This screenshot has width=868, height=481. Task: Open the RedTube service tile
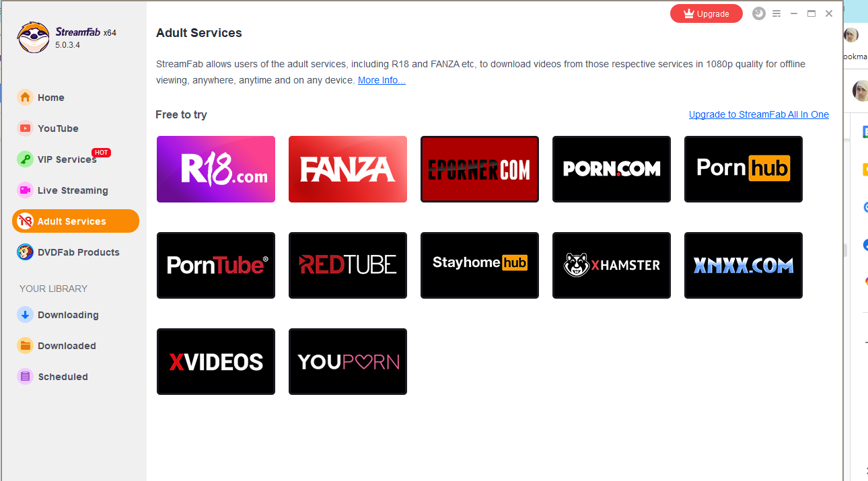[x=348, y=265]
